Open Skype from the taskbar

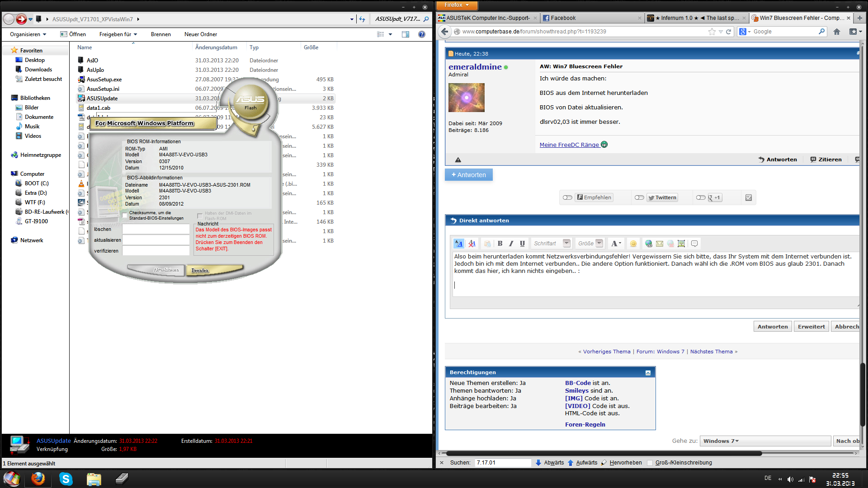click(x=66, y=479)
